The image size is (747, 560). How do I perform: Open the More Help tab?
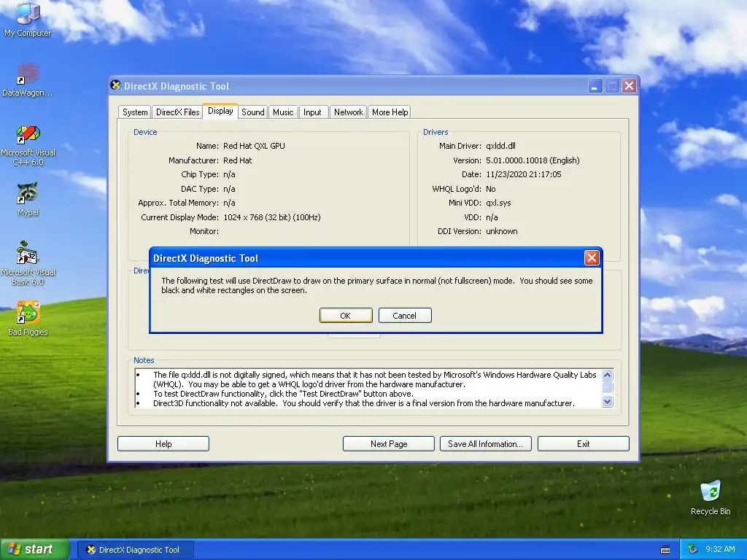point(390,112)
